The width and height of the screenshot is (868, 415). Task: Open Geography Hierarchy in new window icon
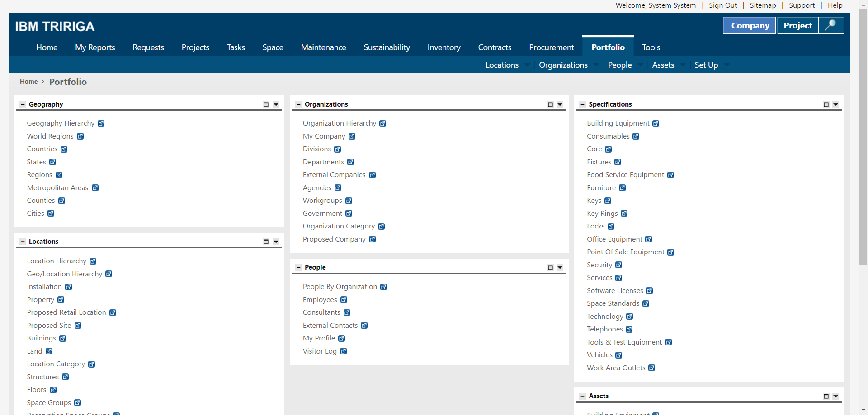tap(101, 124)
